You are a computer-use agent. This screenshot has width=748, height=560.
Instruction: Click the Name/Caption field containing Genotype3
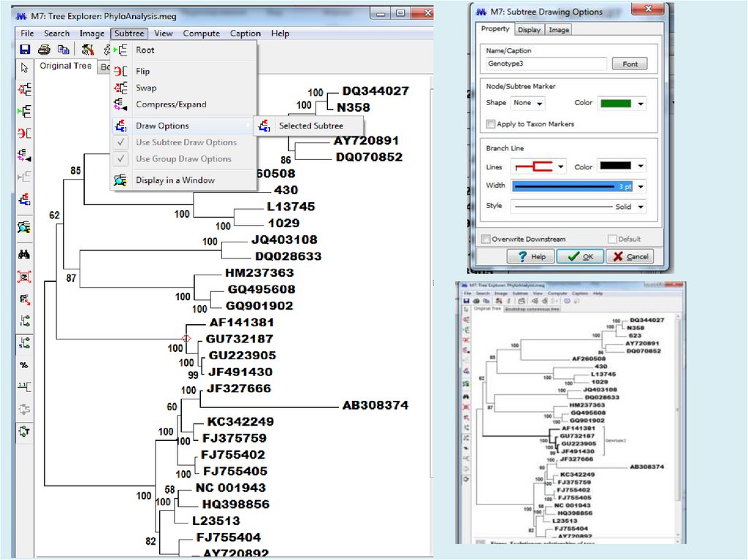[546, 64]
